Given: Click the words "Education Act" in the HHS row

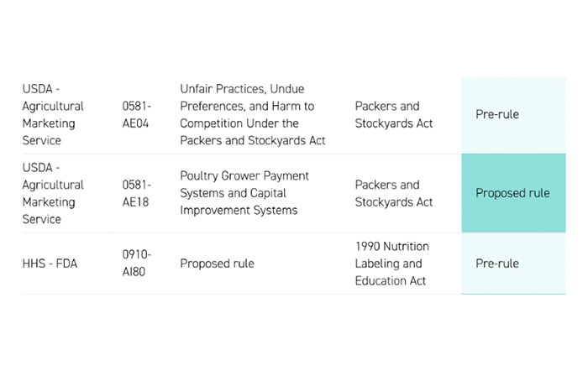Looking at the screenshot, I should coord(391,280).
